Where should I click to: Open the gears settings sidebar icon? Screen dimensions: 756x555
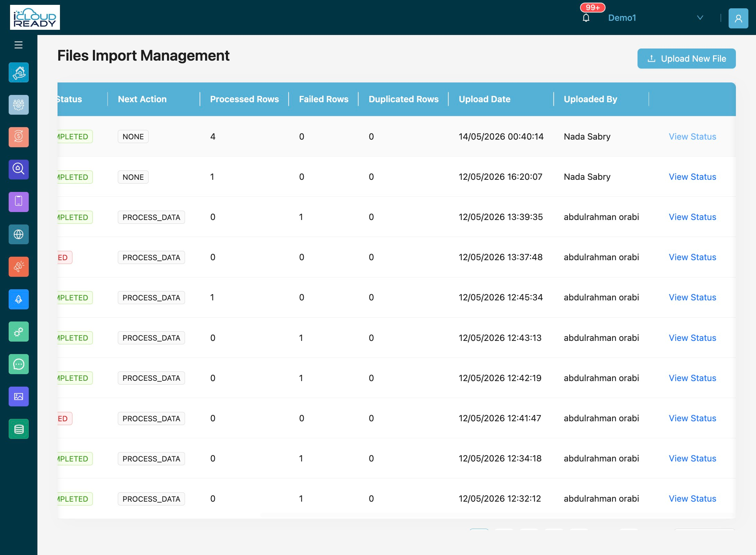pyautogui.click(x=19, y=332)
